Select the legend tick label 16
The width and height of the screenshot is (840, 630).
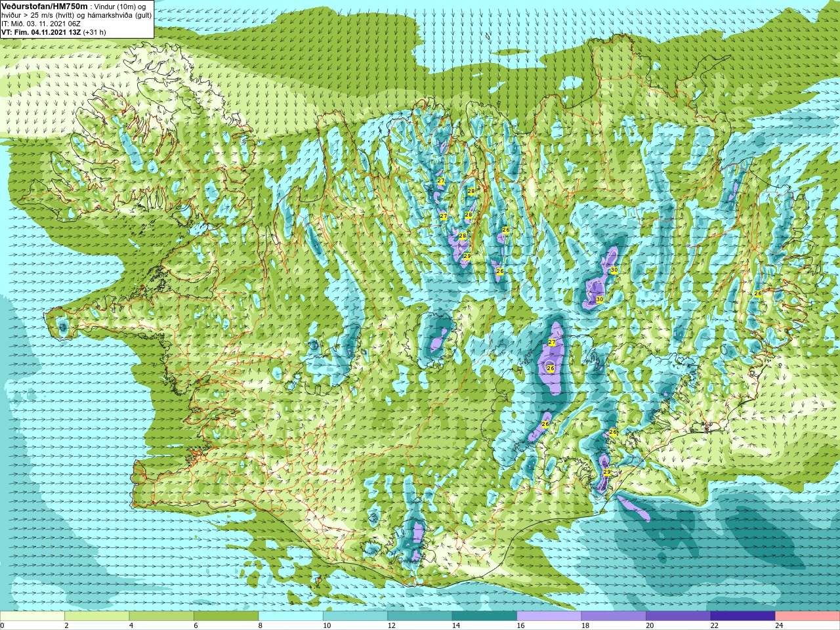coord(521,625)
